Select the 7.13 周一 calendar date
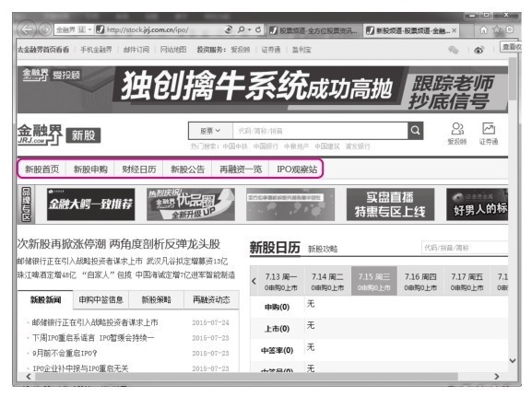 (281, 281)
